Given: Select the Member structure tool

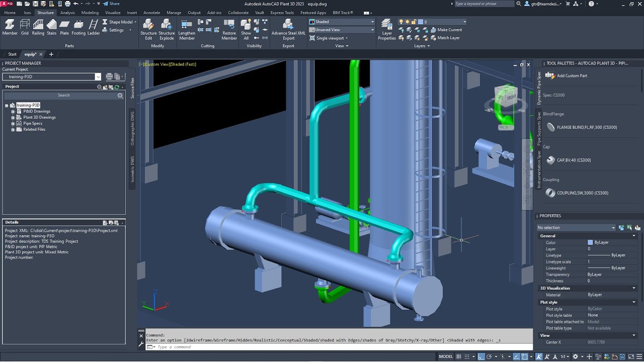Looking at the screenshot, I should click(x=10, y=27).
